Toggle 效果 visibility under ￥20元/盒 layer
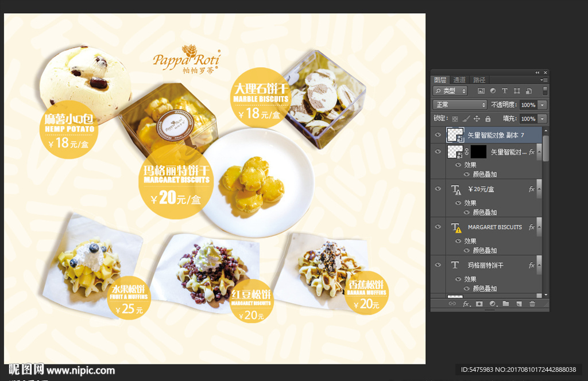This screenshot has height=381, width=588. [x=458, y=203]
